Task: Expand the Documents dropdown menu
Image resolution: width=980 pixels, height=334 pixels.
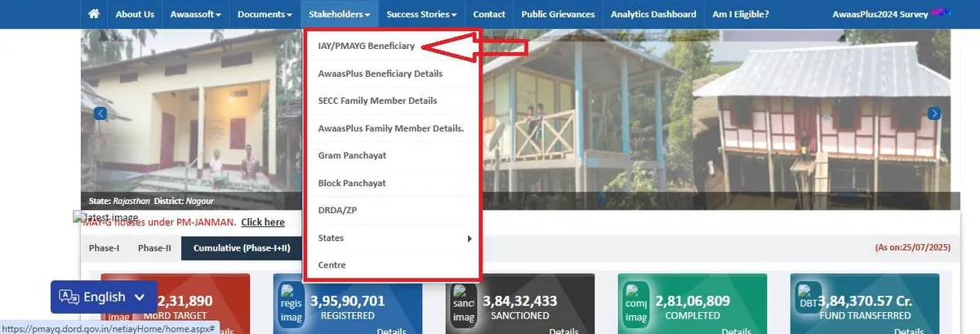Action: pos(265,14)
